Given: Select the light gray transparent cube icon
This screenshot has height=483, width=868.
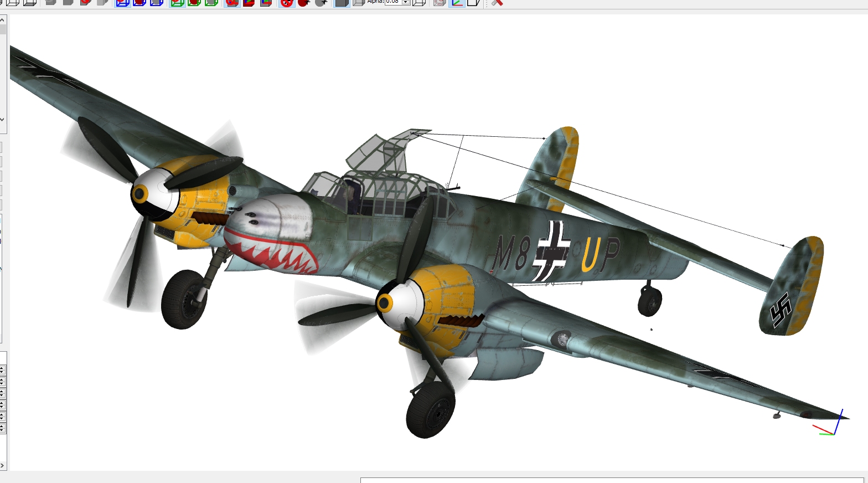Looking at the screenshot, I should (359, 2).
